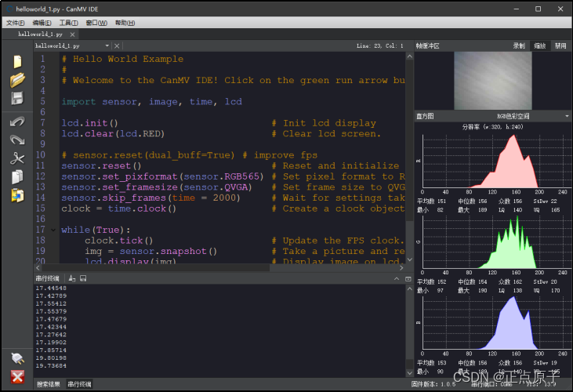The image size is (573, 392).
Task: Click the 禁用 button in the frame buffer
Action: (560, 45)
